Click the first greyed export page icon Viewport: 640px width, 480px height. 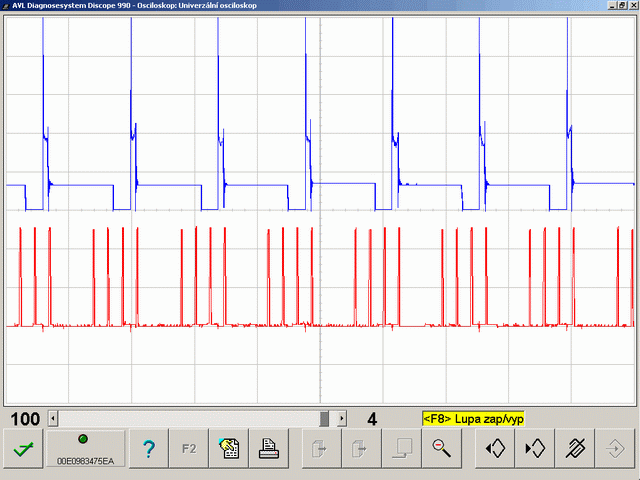(x=322, y=448)
